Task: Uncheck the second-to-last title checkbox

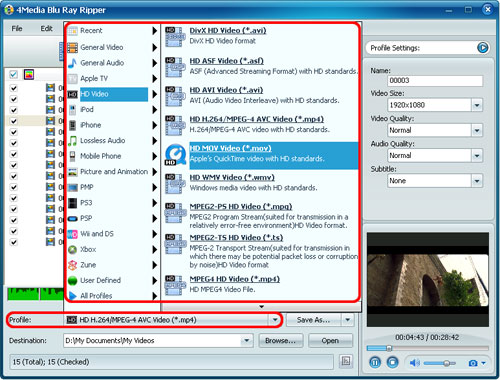Action: click(x=14, y=231)
